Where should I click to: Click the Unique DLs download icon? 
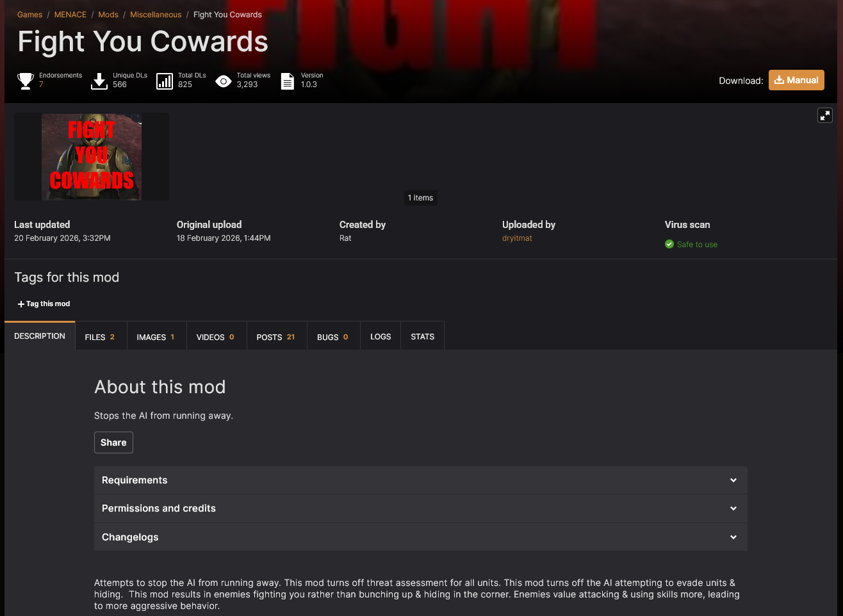pyautogui.click(x=99, y=81)
